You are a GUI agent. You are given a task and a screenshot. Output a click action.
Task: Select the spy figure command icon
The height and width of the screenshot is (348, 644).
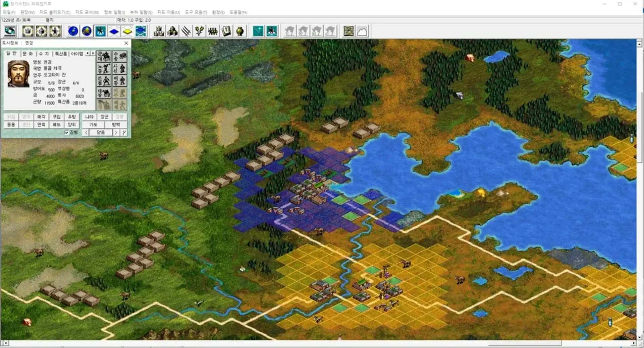tap(104, 81)
